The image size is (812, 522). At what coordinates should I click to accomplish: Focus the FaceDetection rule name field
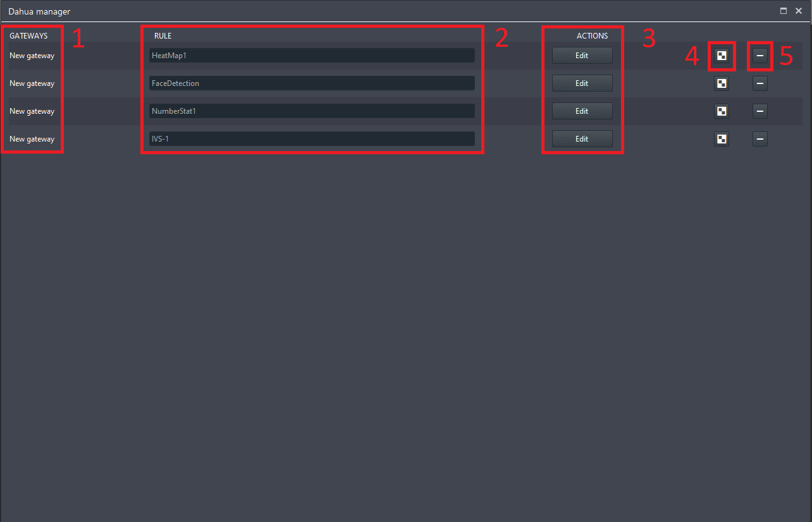pos(312,83)
